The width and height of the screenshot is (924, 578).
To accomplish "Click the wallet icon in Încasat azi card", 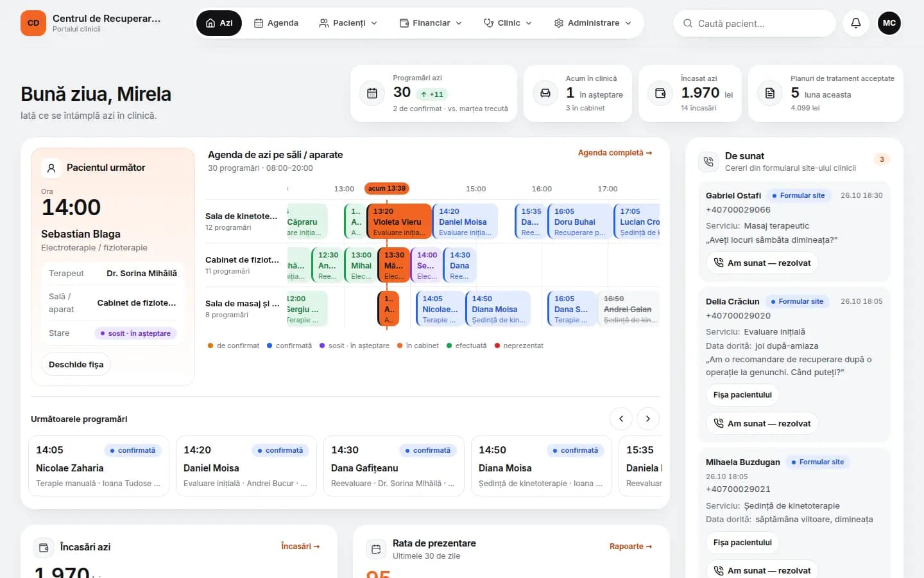I will 660,93.
